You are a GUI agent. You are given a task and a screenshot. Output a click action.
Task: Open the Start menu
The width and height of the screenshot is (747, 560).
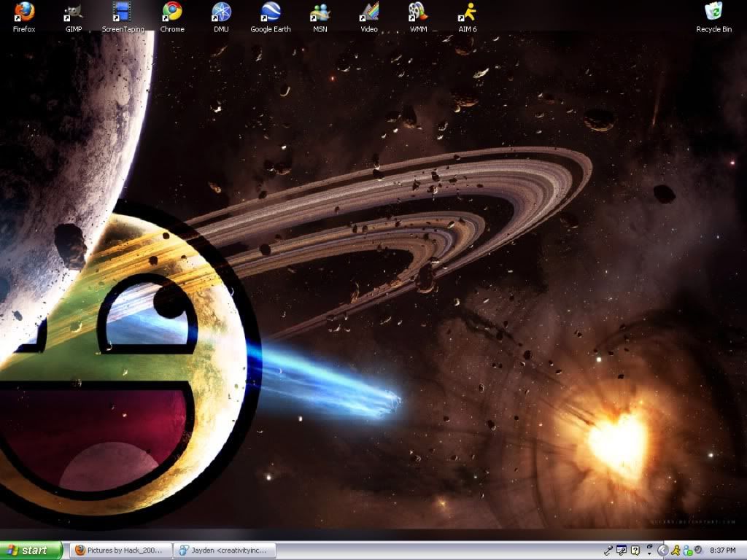(x=29, y=551)
